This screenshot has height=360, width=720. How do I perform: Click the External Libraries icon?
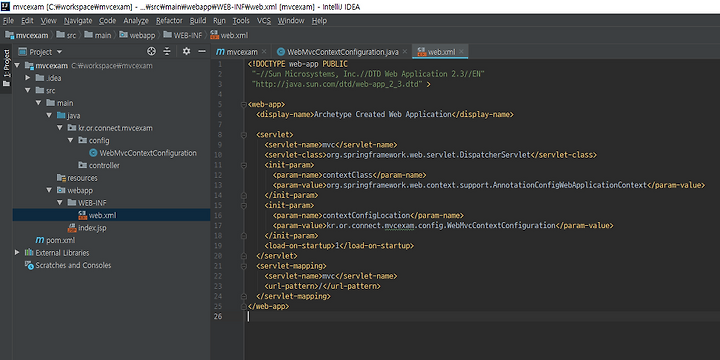click(29, 253)
